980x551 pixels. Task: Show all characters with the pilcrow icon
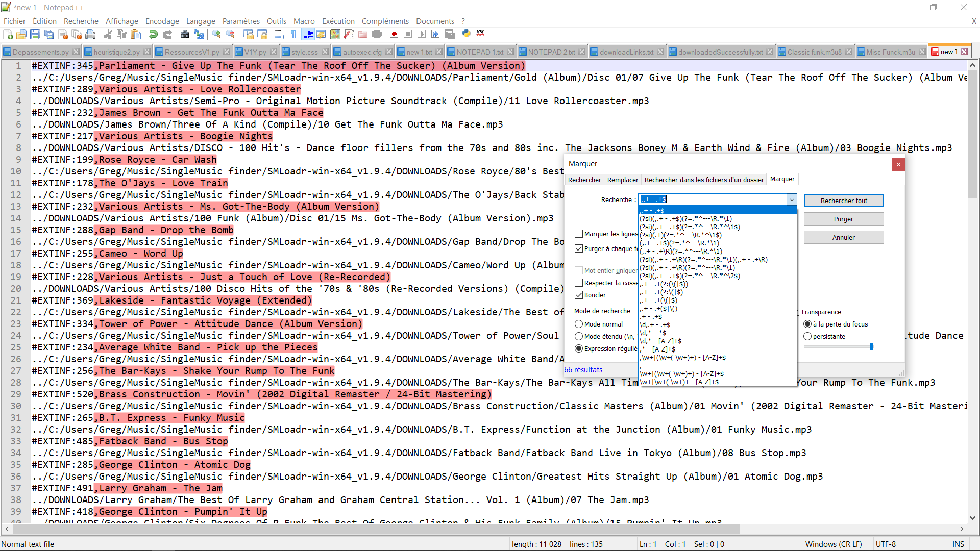tap(293, 34)
